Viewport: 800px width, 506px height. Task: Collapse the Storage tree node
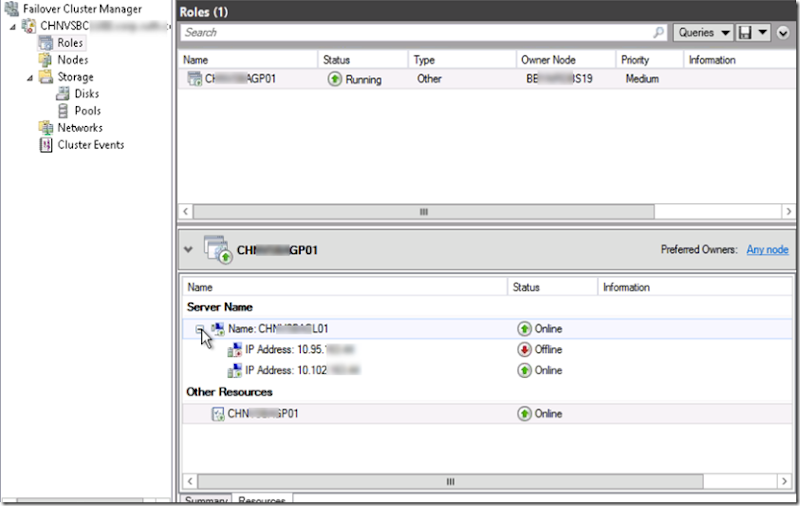(30, 77)
